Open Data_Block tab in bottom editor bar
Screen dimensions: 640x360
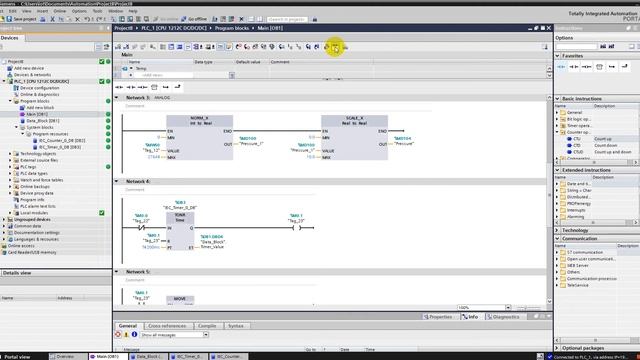[x=148, y=357]
